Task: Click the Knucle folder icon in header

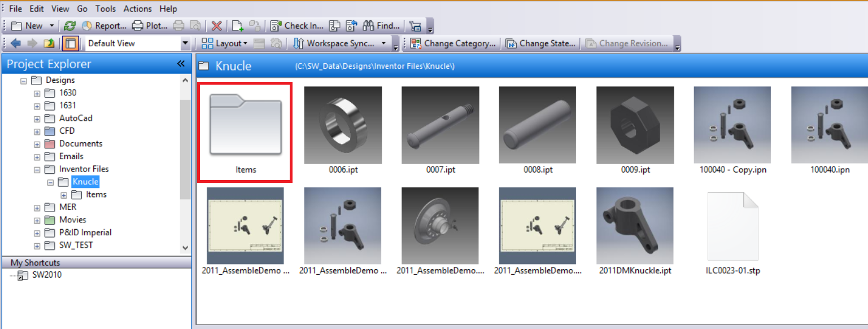Action: coord(204,65)
